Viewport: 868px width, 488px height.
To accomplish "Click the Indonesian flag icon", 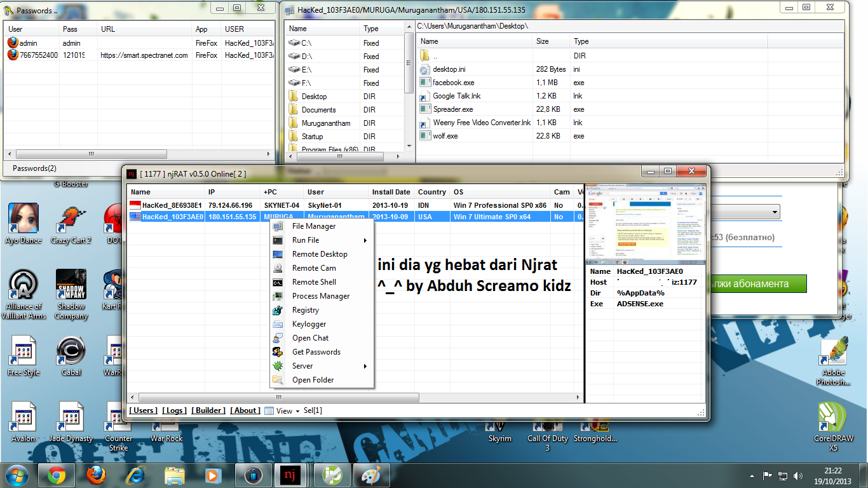I will (135, 205).
